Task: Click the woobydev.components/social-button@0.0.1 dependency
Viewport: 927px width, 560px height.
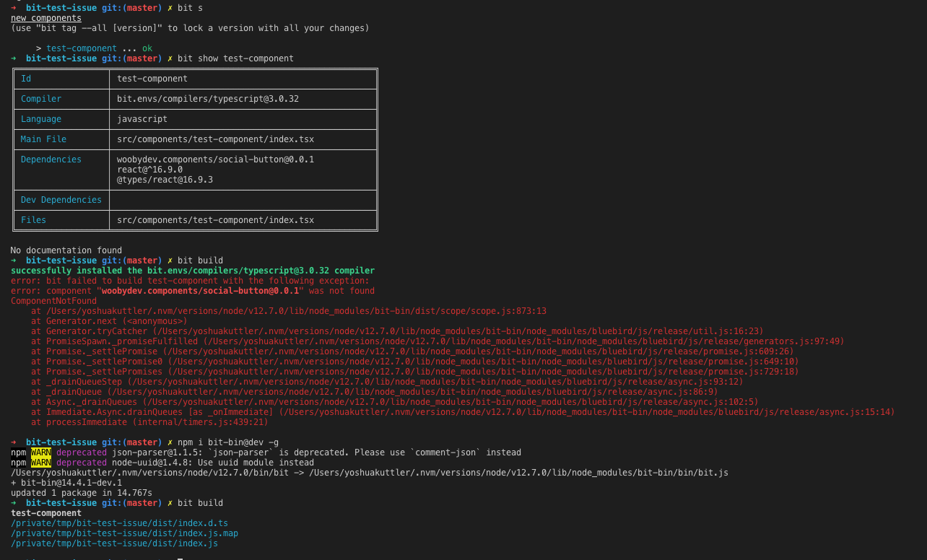Action: click(217, 159)
